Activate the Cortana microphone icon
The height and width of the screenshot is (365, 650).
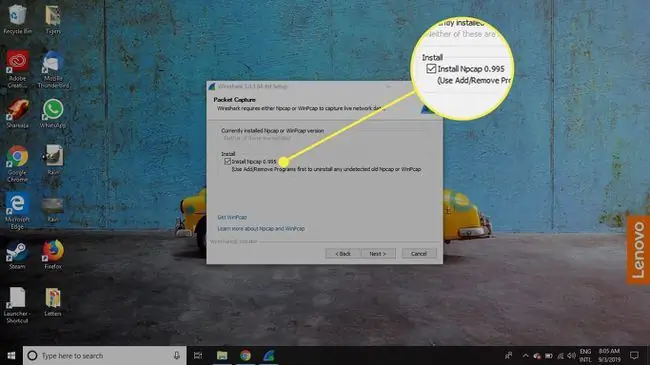[x=177, y=355]
